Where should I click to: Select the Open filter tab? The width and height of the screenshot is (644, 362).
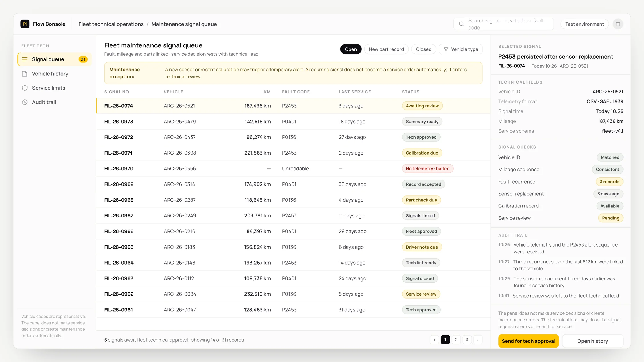tap(351, 49)
